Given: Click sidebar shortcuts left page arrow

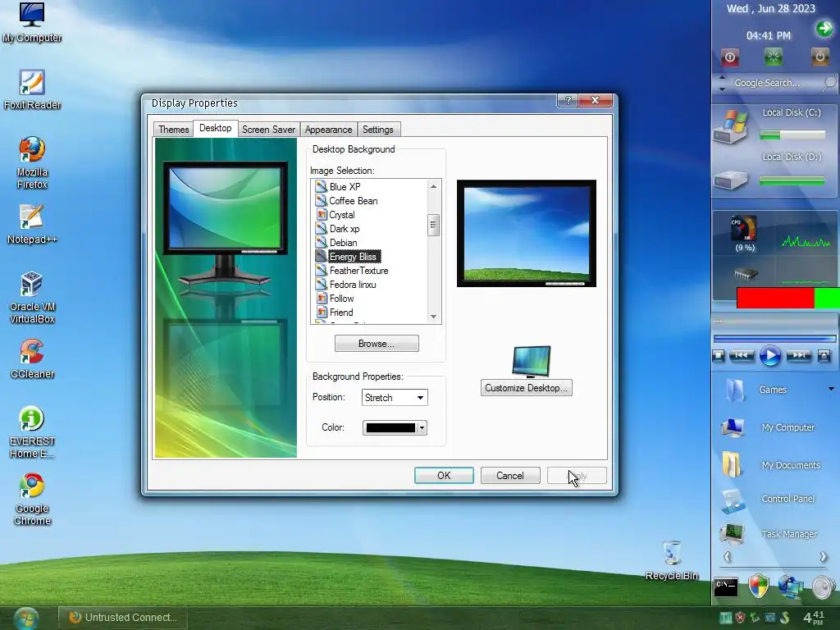Looking at the screenshot, I should tap(727, 557).
